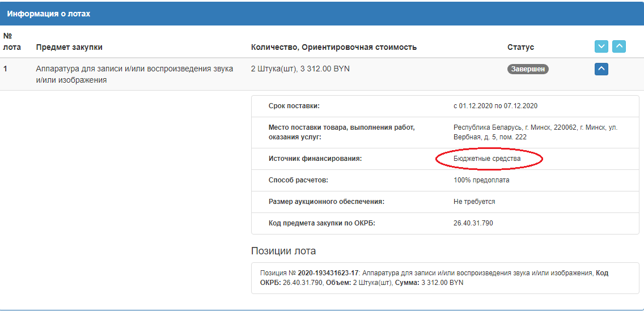The height and width of the screenshot is (311, 644).
Task: Click the circled 'Бюджетные средства' value
Action: [x=490, y=159]
